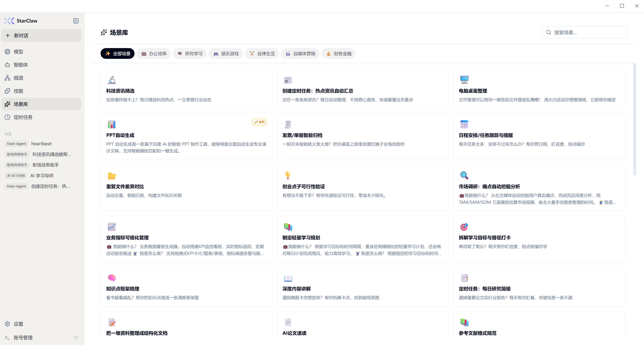Image resolution: width=644 pixels, height=345 pixels.
Task: Click the API badge on the PPT自动生成 card
Action: (259, 122)
